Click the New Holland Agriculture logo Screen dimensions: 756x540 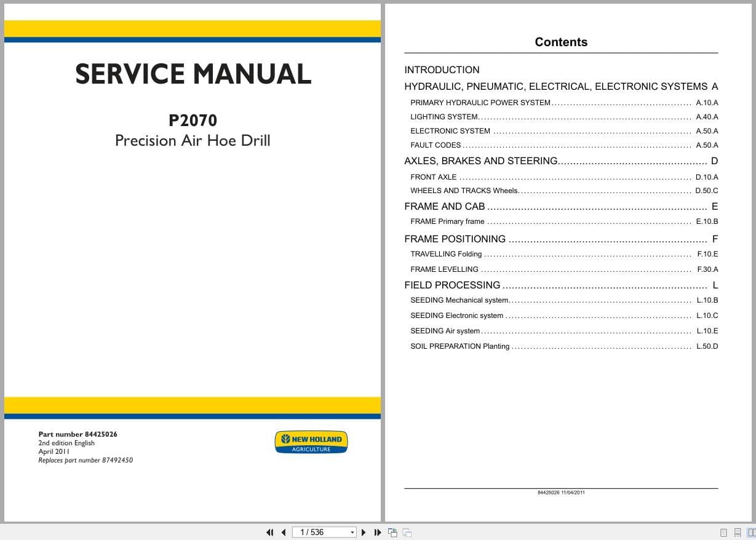click(311, 442)
